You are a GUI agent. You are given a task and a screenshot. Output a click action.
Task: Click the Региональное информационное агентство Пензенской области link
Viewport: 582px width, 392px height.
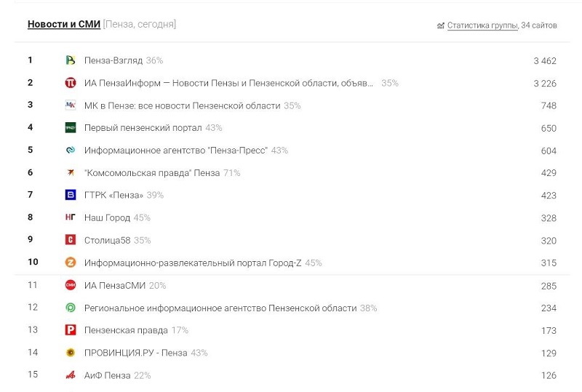(x=220, y=308)
